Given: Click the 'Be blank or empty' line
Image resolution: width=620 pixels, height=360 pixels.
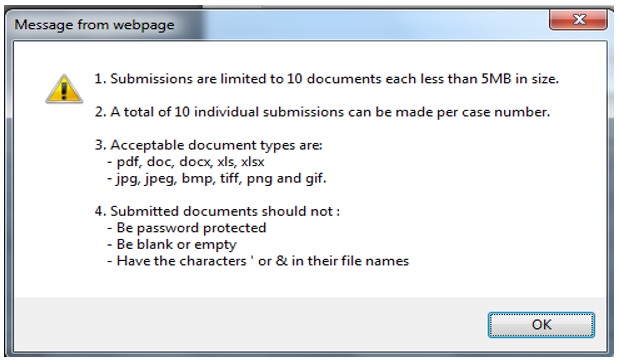Looking at the screenshot, I should click(x=172, y=244).
